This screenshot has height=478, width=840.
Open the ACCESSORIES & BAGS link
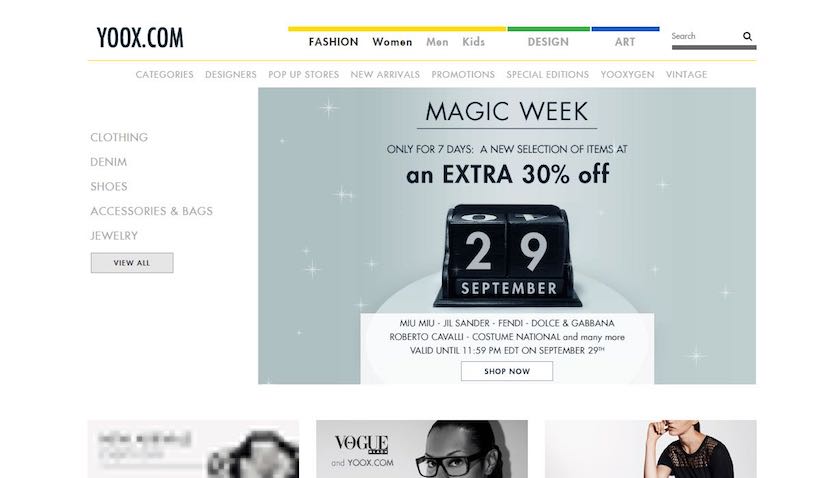point(152,211)
